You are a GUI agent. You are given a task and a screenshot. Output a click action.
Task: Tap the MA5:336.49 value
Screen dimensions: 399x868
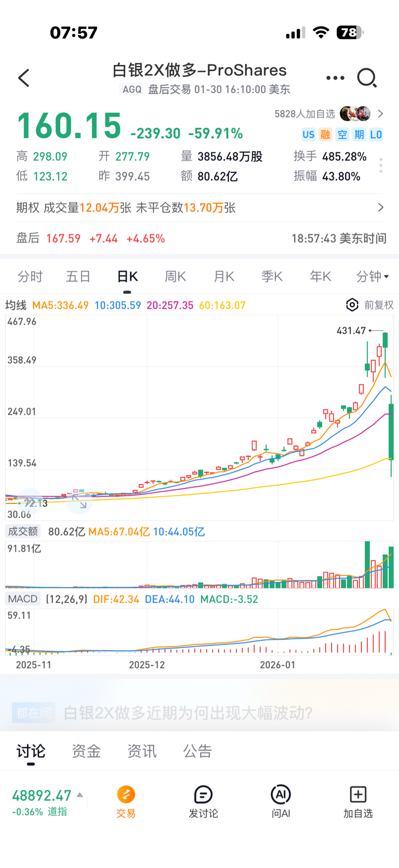(x=60, y=305)
